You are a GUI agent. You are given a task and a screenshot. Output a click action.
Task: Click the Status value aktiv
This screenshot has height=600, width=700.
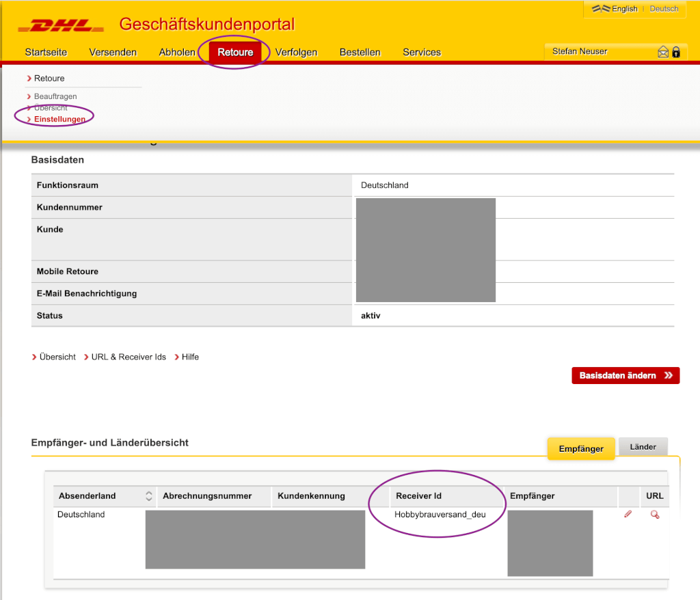(371, 316)
